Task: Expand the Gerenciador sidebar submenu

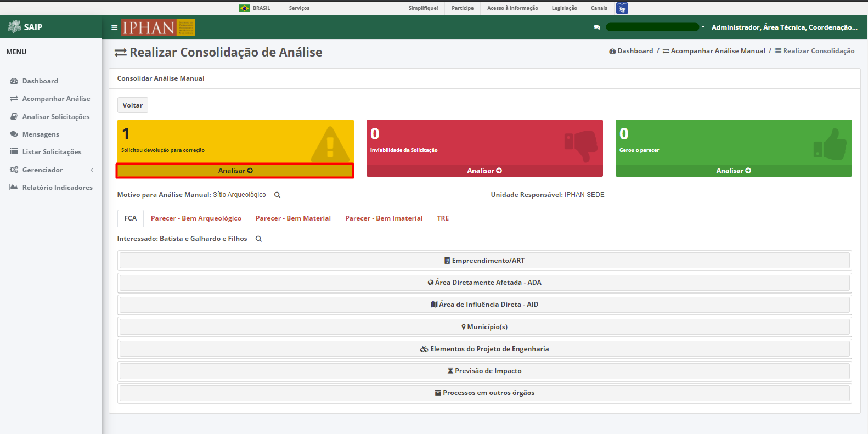Action: (x=51, y=170)
